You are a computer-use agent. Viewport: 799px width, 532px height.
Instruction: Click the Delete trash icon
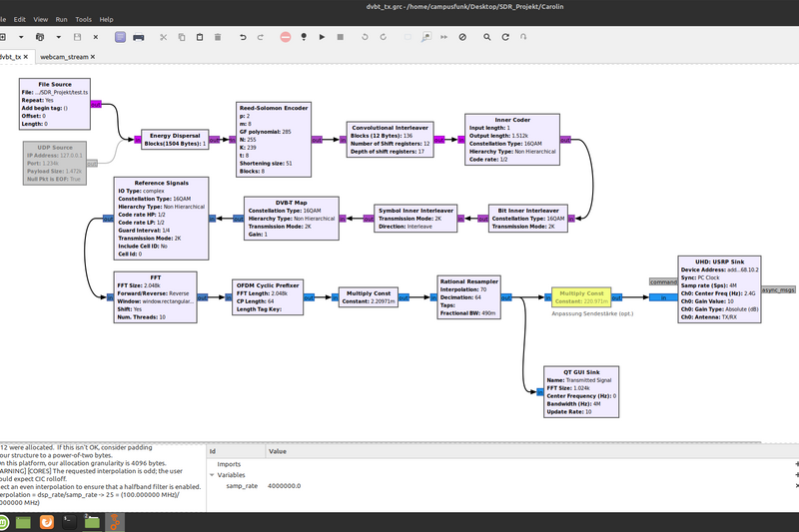click(x=218, y=37)
